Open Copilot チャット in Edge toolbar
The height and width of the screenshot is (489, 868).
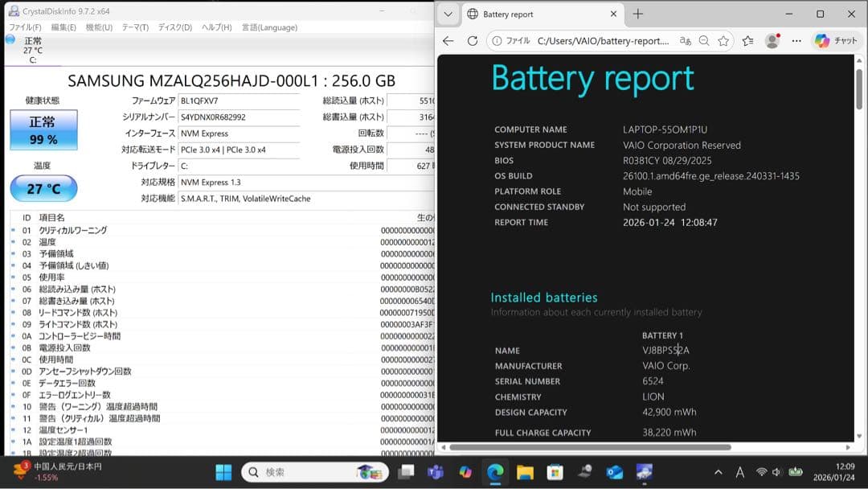[821, 40]
